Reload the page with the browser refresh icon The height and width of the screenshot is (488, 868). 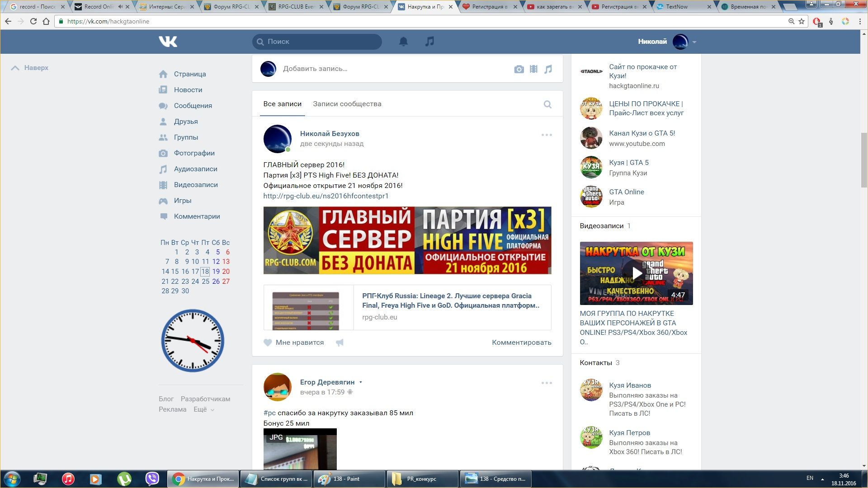33,21
